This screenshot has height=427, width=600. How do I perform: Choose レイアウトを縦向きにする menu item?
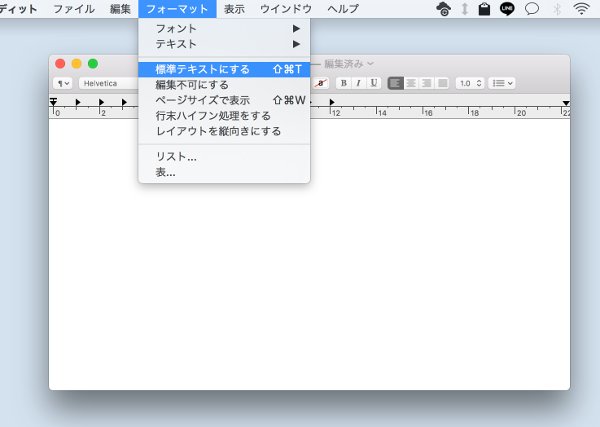224,131
